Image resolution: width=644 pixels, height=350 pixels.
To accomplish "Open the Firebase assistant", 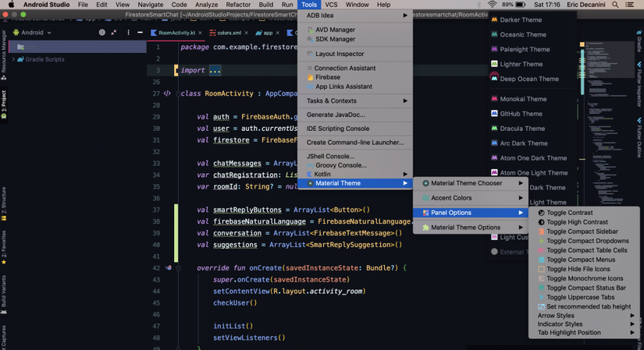I will click(327, 77).
